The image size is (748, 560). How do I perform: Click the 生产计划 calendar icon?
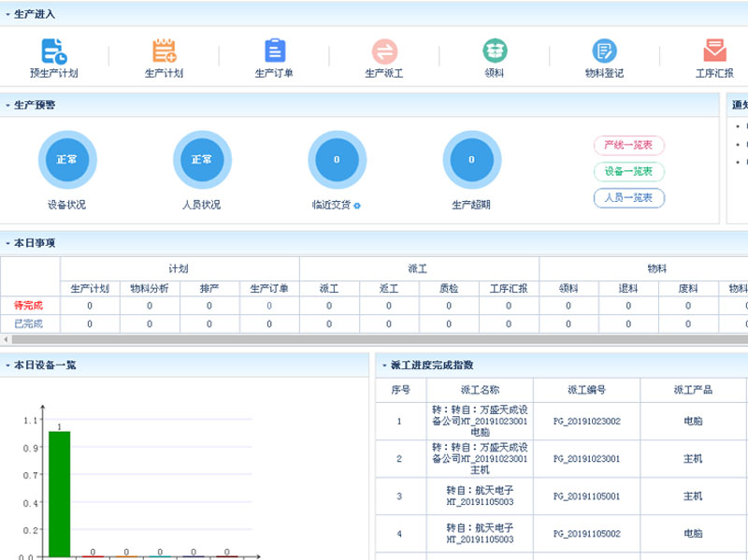165,50
